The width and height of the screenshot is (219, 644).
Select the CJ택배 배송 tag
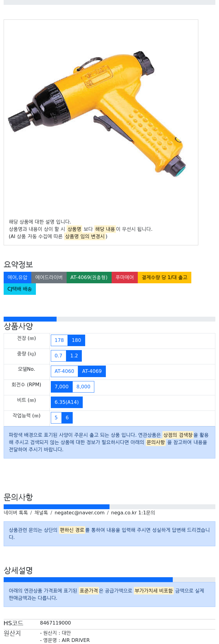[20, 289]
